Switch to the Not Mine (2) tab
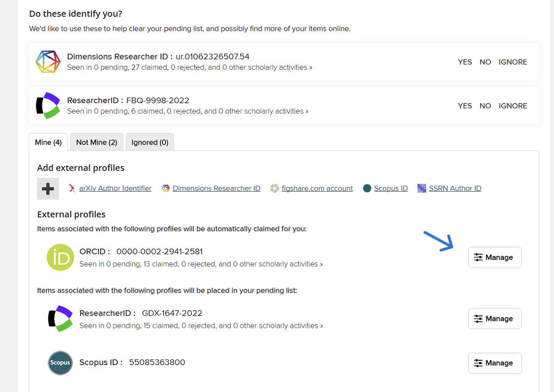Screen dimensions: 554x392 click(97, 142)
